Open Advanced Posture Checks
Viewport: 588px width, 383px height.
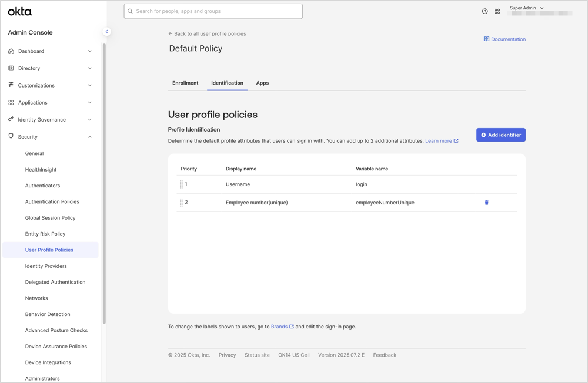(56, 330)
